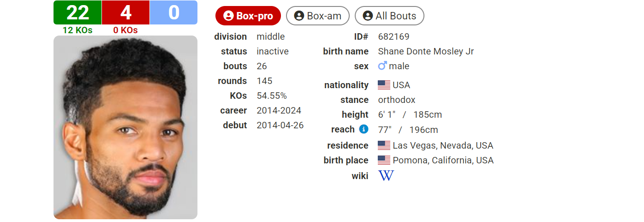The height and width of the screenshot is (222, 644).
Task: Click the debut date 2014-04-26
Action: pyautogui.click(x=280, y=125)
